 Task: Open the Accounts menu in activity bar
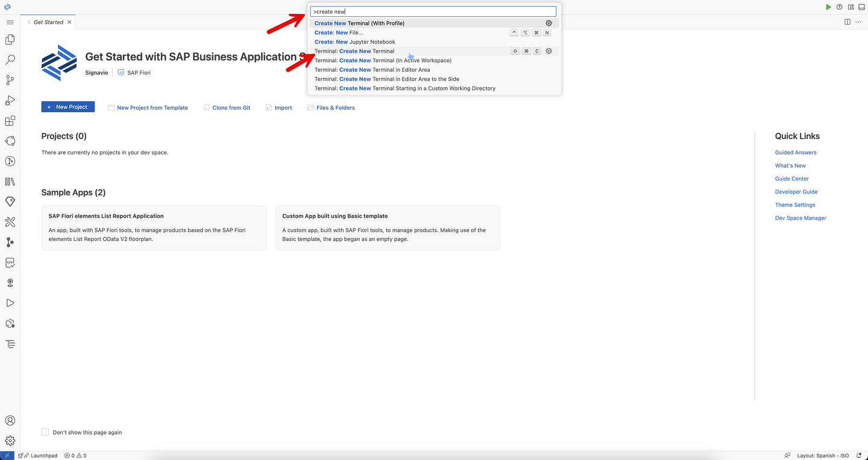tap(10, 421)
